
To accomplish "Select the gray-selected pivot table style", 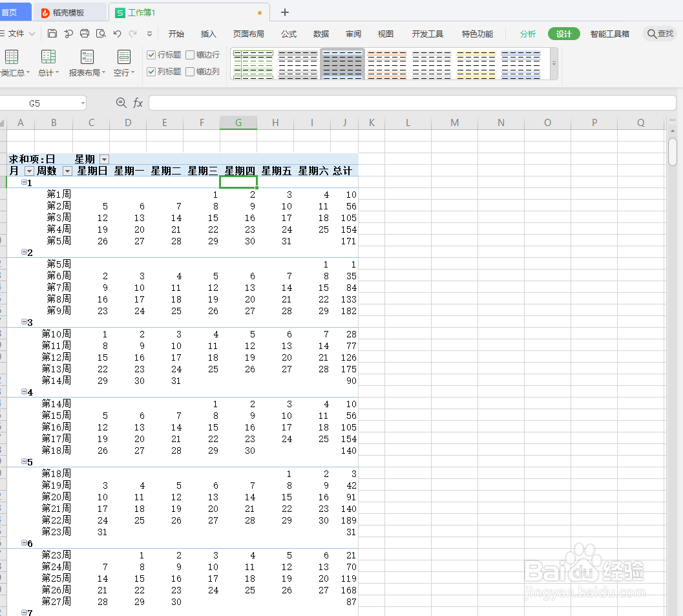I will tap(342, 65).
